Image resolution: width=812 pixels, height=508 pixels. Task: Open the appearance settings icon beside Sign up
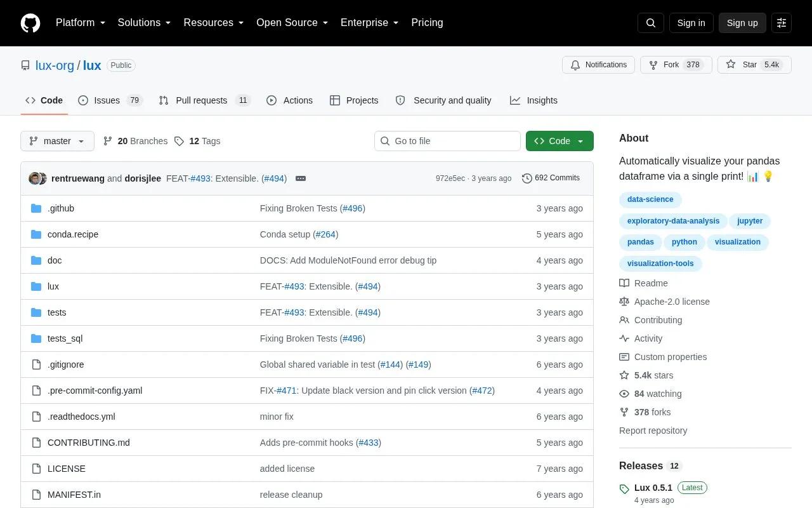pos(782,23)
